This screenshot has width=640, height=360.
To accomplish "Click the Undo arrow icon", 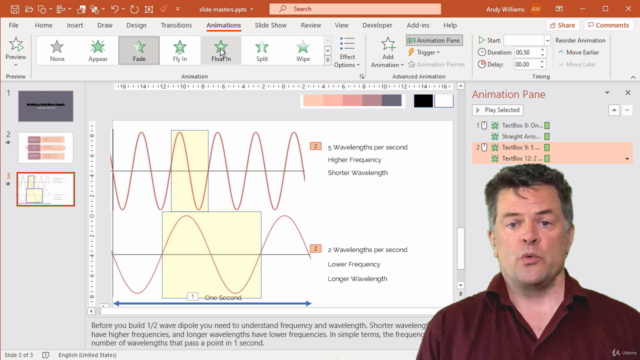I will tap(115, 9).
